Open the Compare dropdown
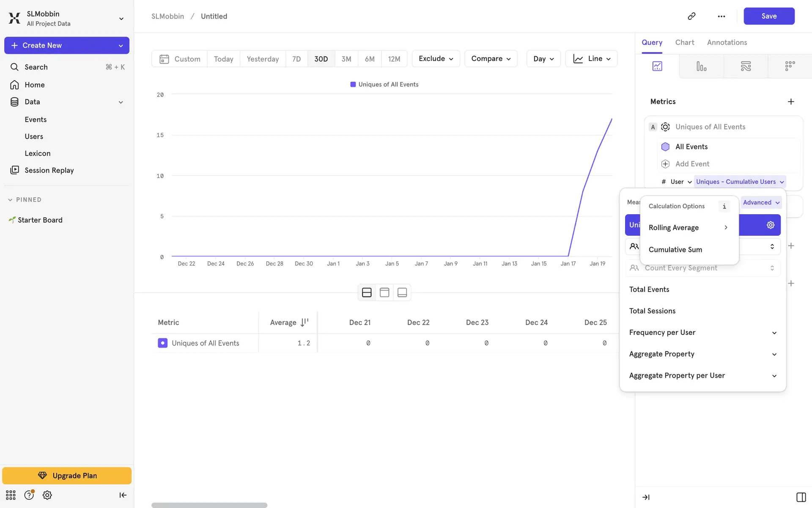812x508 pixels. coord(491,58)
